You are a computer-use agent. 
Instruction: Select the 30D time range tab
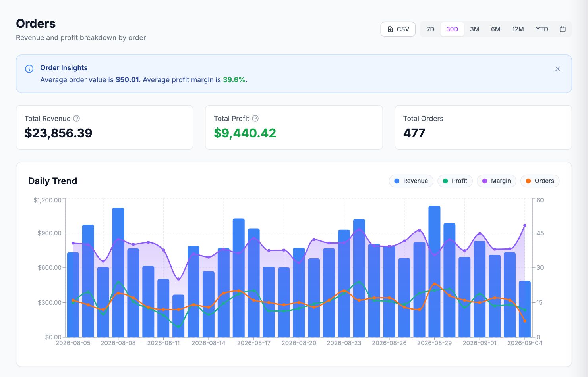click(x=452, y=29)
